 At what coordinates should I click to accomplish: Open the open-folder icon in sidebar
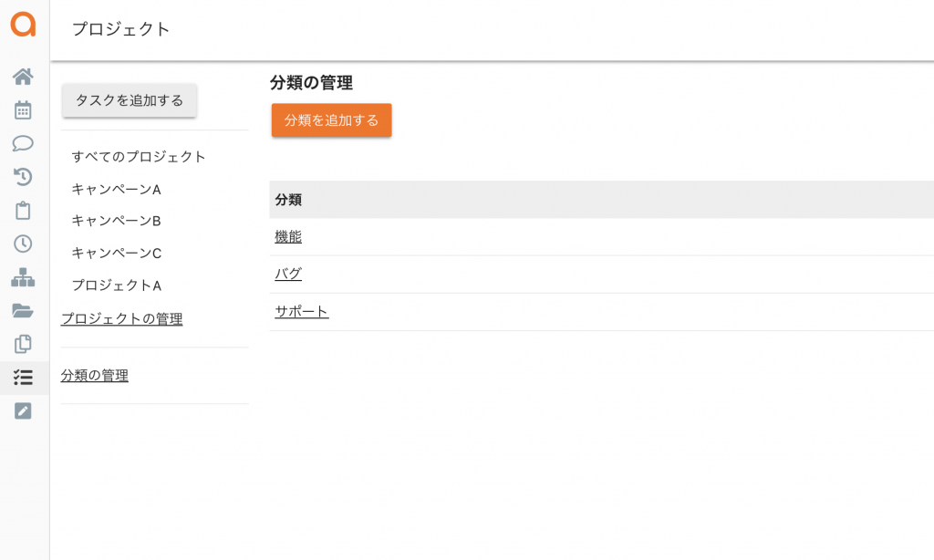23,310
